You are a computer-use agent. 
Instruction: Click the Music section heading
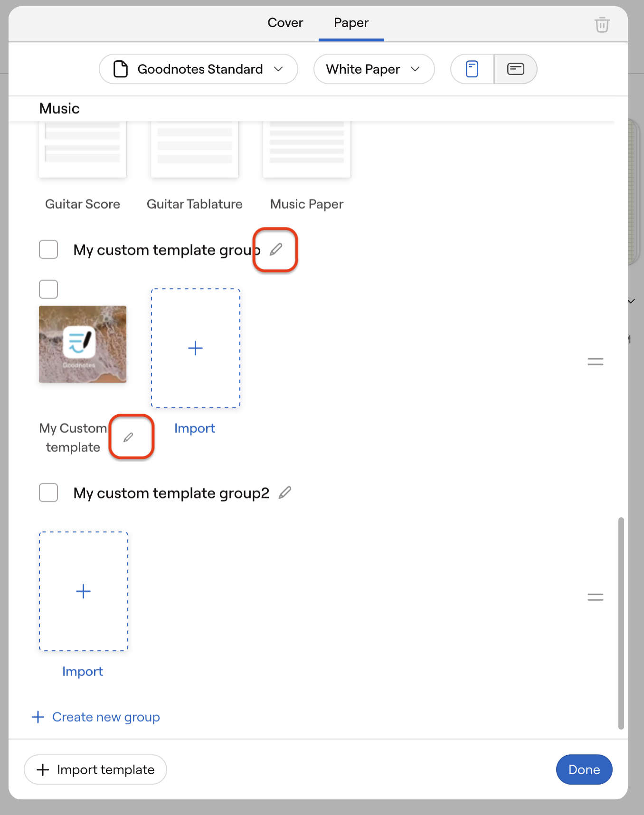pyautogui.click(x=59, y=109)
